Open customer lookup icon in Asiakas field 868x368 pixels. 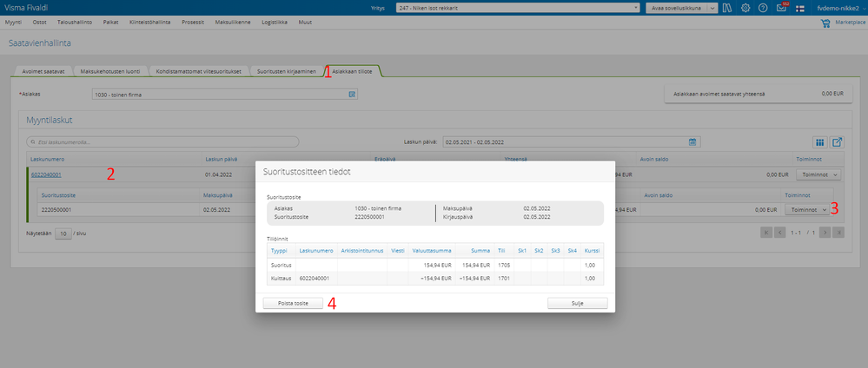[x=352, y=95]
